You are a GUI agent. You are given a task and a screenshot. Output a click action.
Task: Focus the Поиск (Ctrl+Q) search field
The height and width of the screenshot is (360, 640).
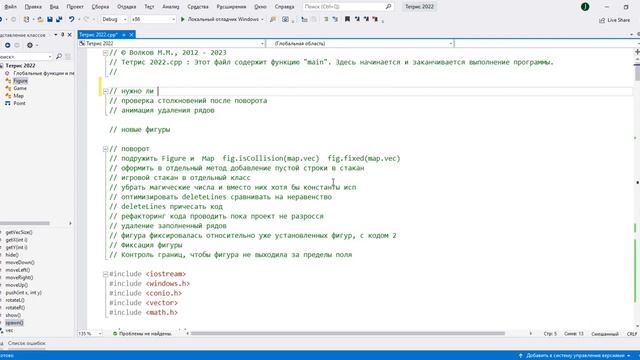pos(344,7)
